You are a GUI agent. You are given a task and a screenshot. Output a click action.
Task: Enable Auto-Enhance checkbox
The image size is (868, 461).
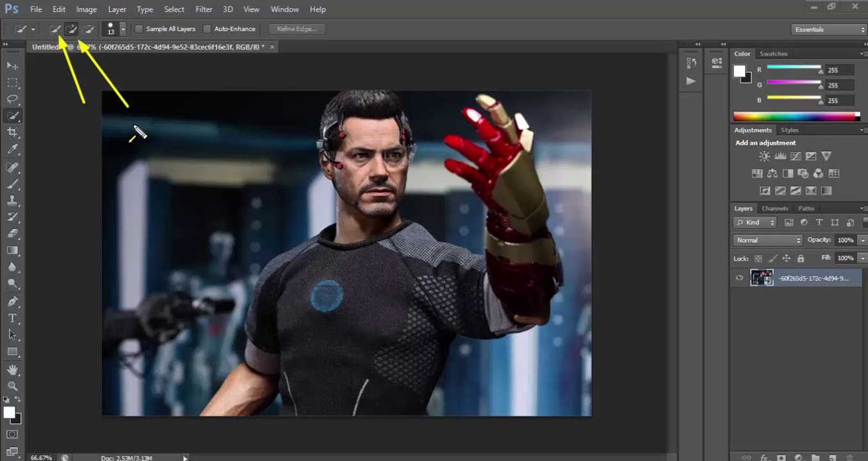(207, 29)
